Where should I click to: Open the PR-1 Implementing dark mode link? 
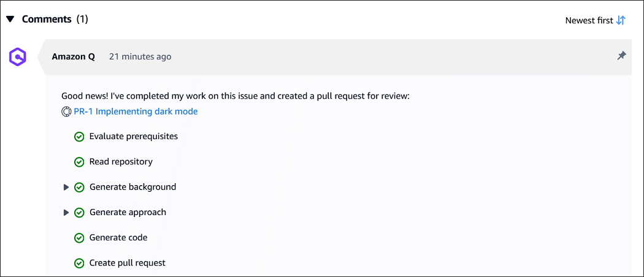pyautogui.click(x=136, y=112)
